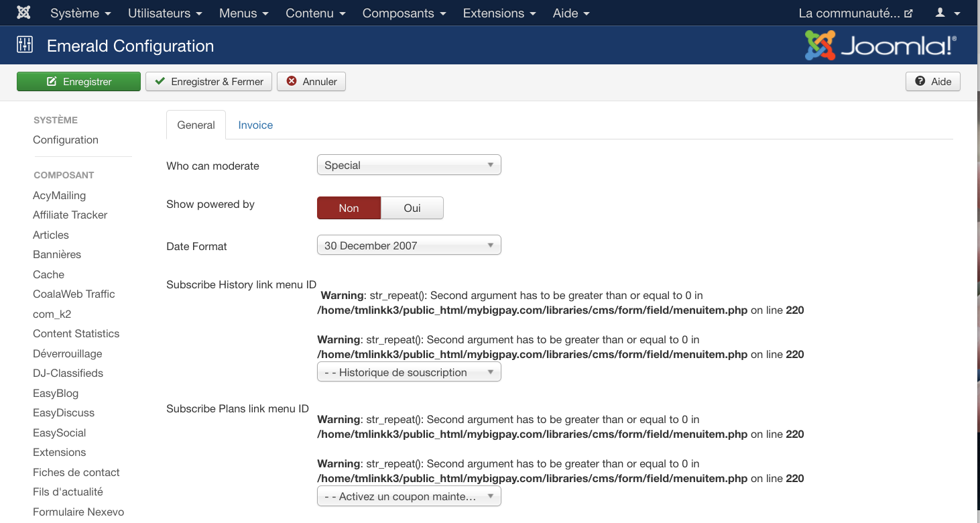Open EasyBlog in sidebar

56,393
